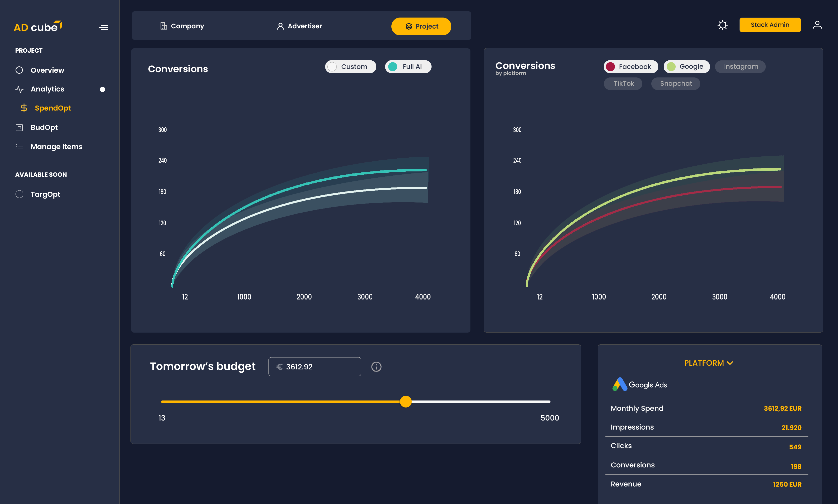Toggle the Full AI conversions series
The height and width of the screenshot is (504, 838).
tap(408, 67)
